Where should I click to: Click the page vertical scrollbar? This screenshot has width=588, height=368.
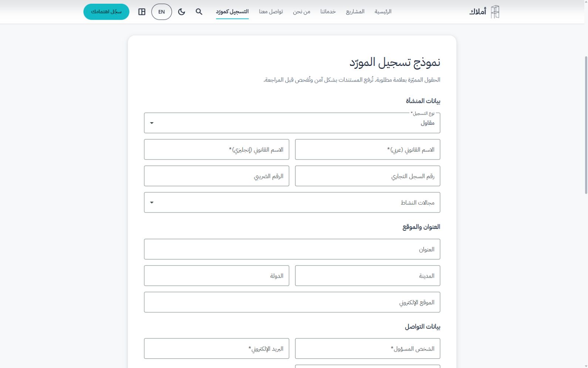click(x=586, y=125)
